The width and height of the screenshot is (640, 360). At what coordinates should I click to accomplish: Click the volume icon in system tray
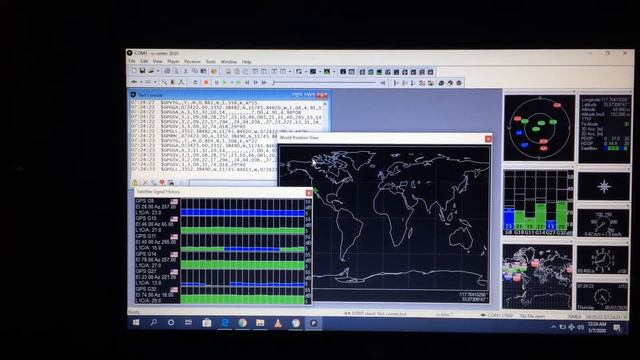[580, 327]
